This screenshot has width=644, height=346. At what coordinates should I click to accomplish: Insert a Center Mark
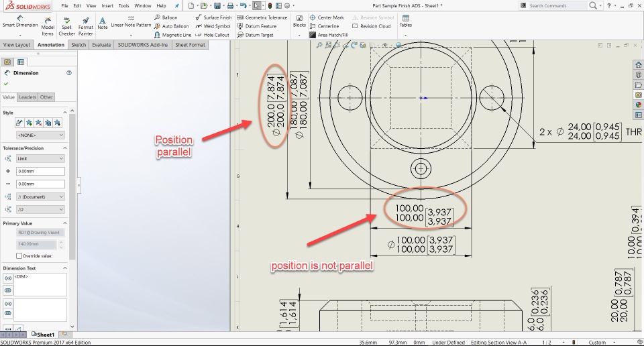tap(327, 17)
